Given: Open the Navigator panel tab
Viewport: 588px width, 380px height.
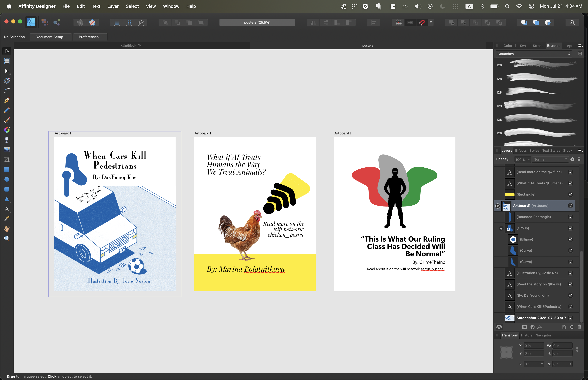Looking at the screenshot, I should pos(543,335).
